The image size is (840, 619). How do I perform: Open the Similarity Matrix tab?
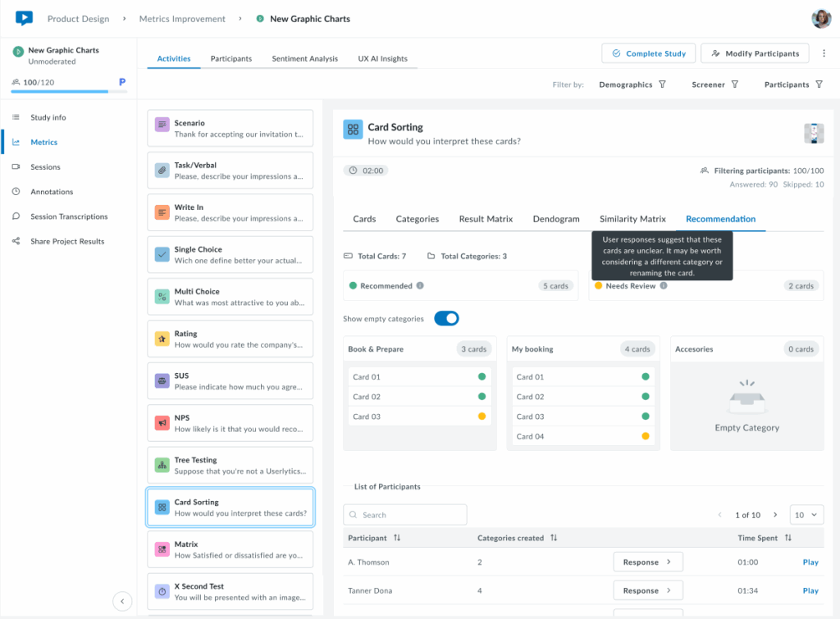pyautogui.click(x=632, y=219)
